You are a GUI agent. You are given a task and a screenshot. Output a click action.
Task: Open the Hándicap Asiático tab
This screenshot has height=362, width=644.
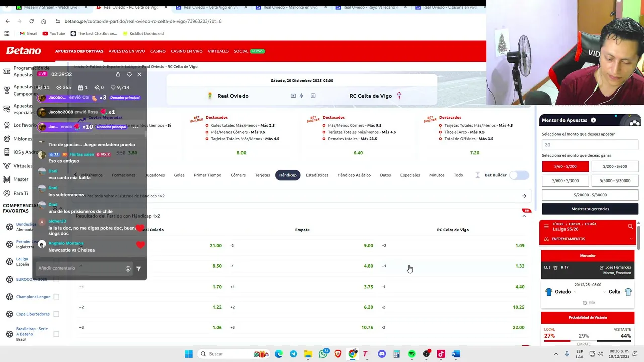tap(354, 175)
